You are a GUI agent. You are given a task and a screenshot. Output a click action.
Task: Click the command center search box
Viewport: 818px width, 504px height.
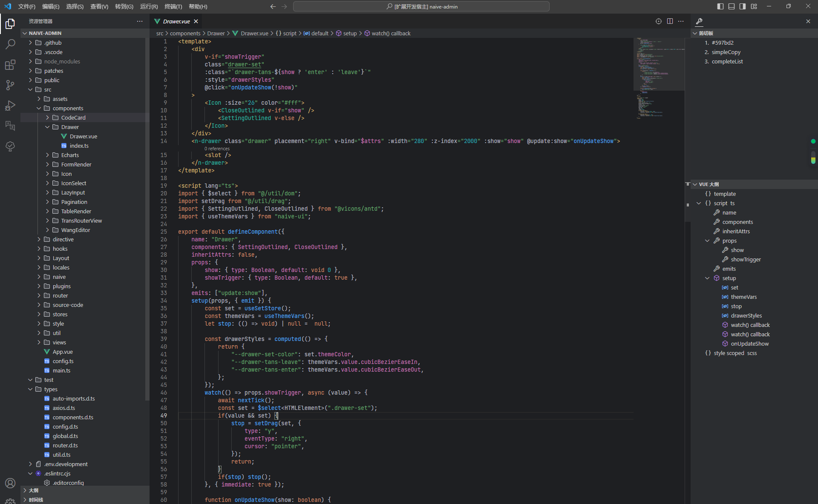pos(421,6)
